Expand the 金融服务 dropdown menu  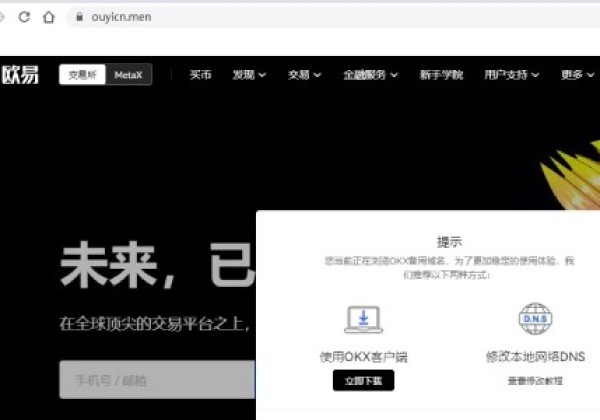tap(370, 75)
